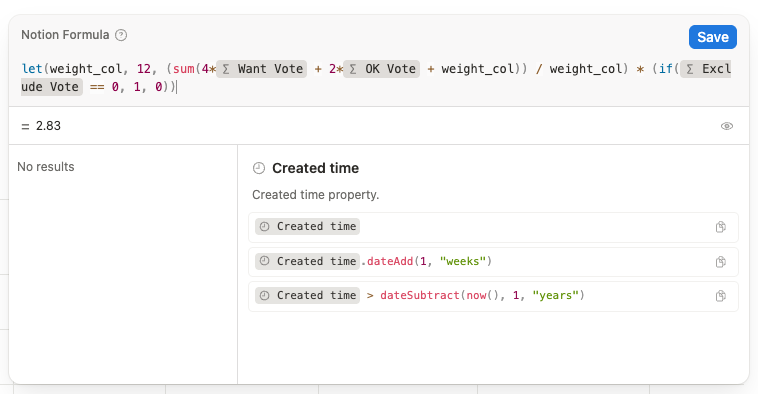Image resolution: width=758 pixels, height=394 pixels.
Task: Click the Save button
Action: [713, 37]
